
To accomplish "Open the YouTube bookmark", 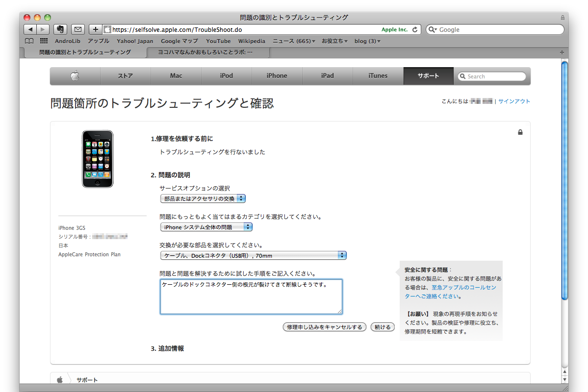I will (218, 41).
